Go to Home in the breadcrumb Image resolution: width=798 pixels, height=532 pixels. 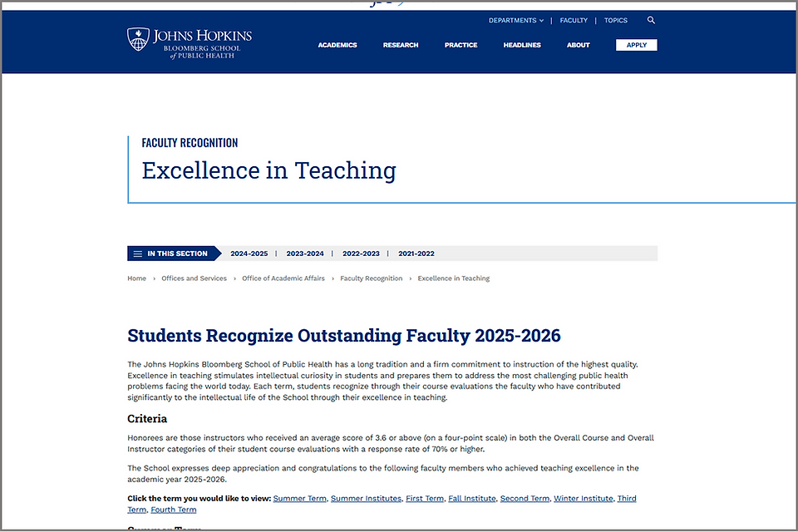(136, 278)
